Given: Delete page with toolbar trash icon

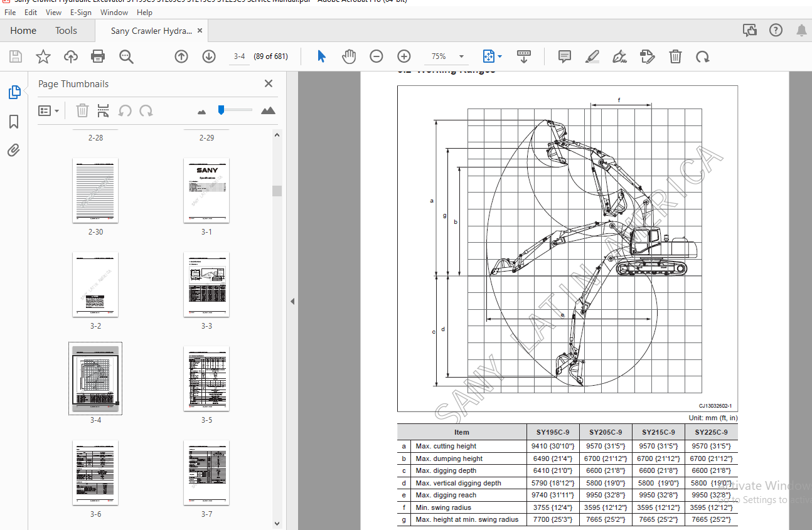Looking at the screenshot, I should click(675, 56).
